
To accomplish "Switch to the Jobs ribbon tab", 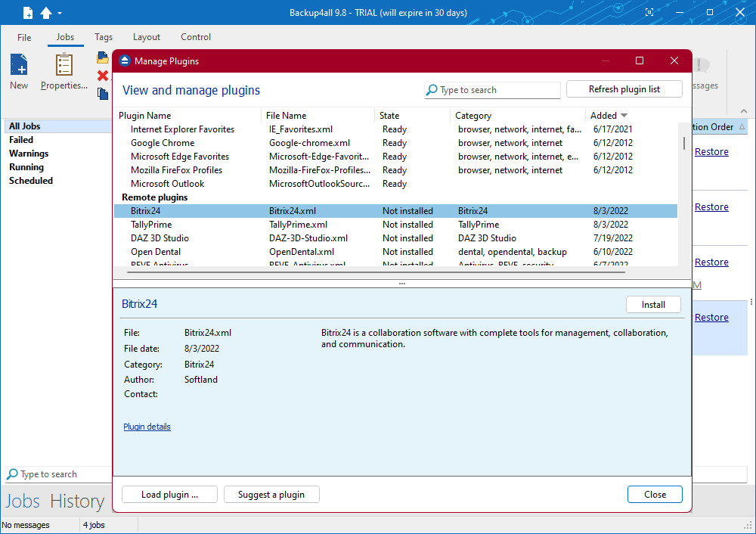I will (x=65, y=37).
